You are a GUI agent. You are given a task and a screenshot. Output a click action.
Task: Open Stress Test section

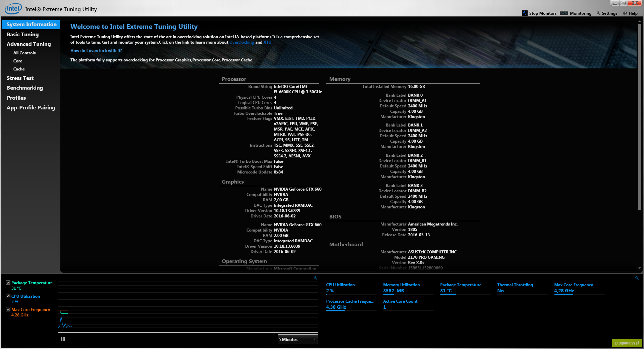tap(20, 78)
